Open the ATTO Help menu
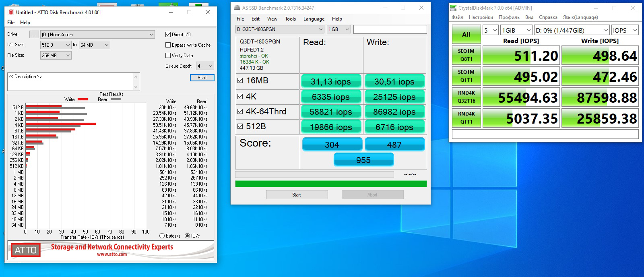This screenshot has width=644, height=277. click(25, 22)
